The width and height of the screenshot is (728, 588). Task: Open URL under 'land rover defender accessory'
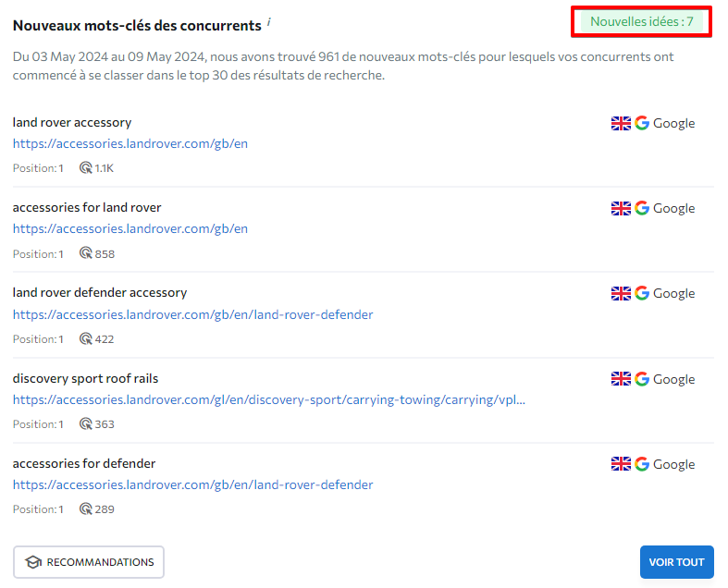tap(192, 314)
